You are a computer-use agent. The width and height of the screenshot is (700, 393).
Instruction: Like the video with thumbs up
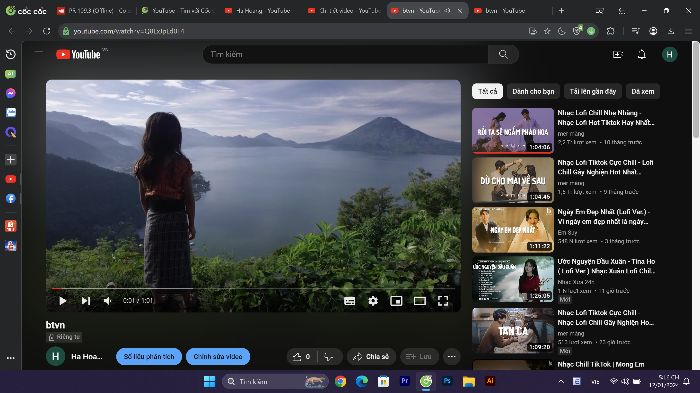(x=302, y=356)
